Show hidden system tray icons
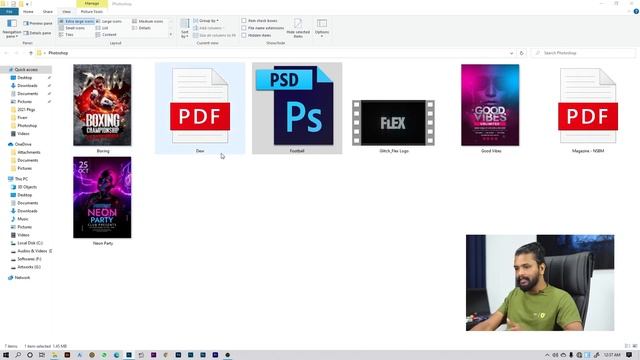The image size is (640, 360). click(547, 355)
